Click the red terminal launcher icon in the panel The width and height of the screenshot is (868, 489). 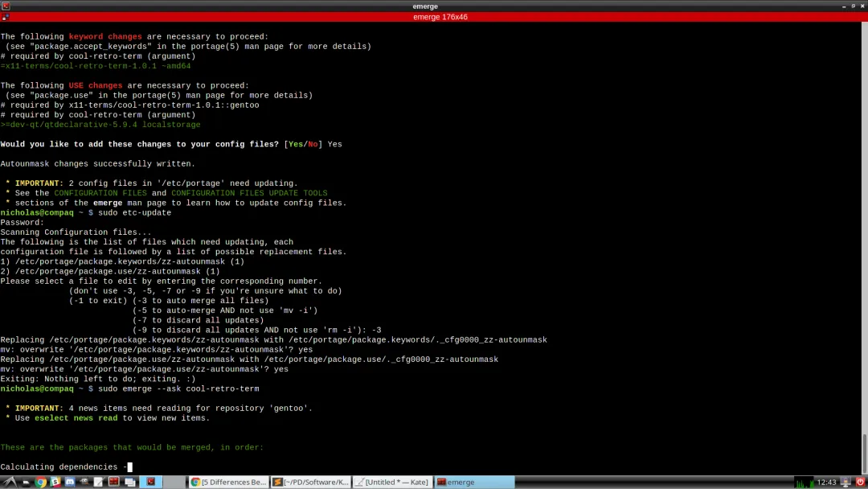point(114,482)
